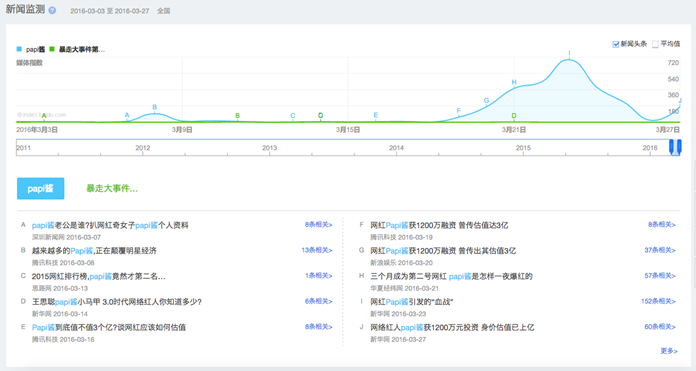Click the blue papi酱 legend swatch
The image size is (696, 371).
click(19, 49)
